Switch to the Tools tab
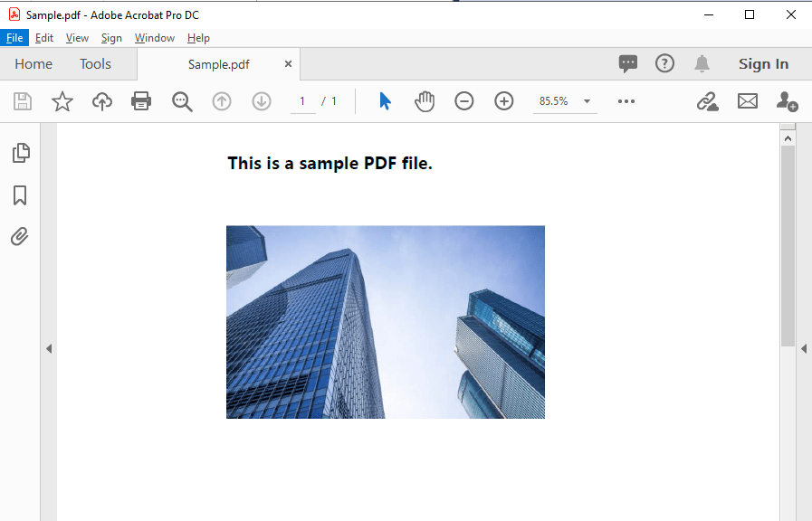The image size is (812, 521). [95, 63]
